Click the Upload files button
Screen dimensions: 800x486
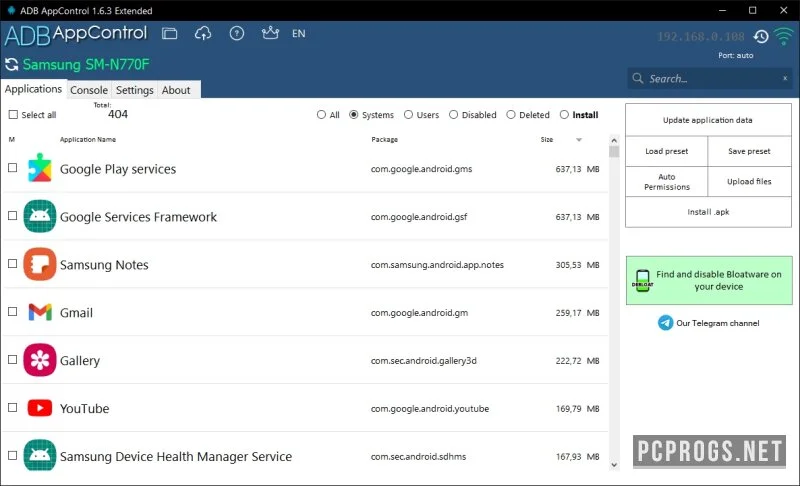coord(749,182)
